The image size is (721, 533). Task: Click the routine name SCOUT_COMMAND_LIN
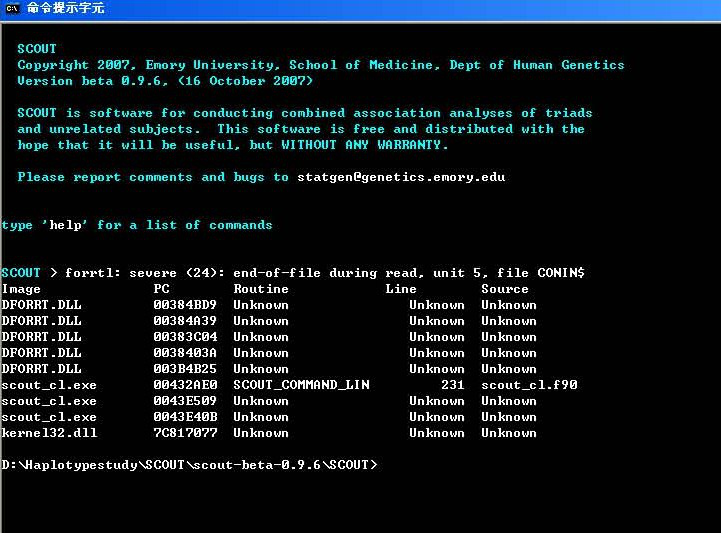click(x=301, y=385)
